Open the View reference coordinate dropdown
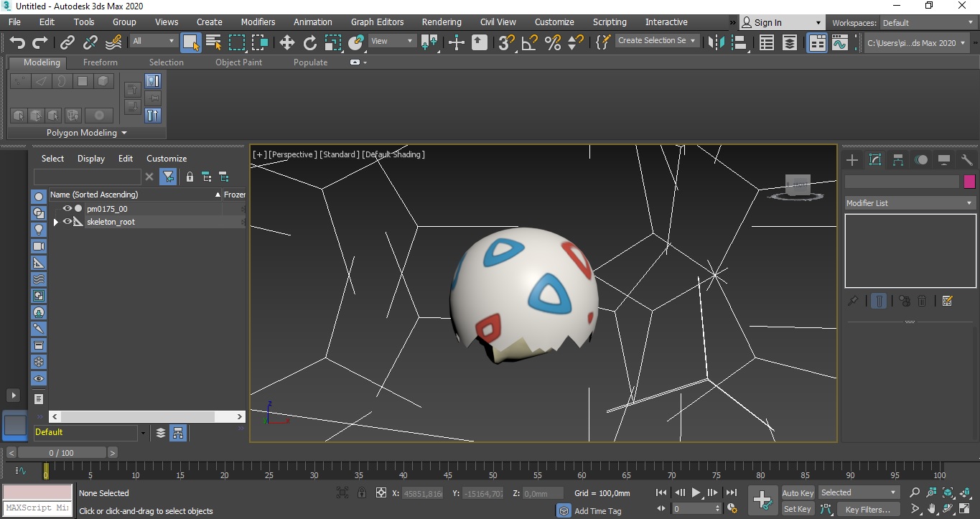Viewport: 980px width, 519px height. (392, 42)
